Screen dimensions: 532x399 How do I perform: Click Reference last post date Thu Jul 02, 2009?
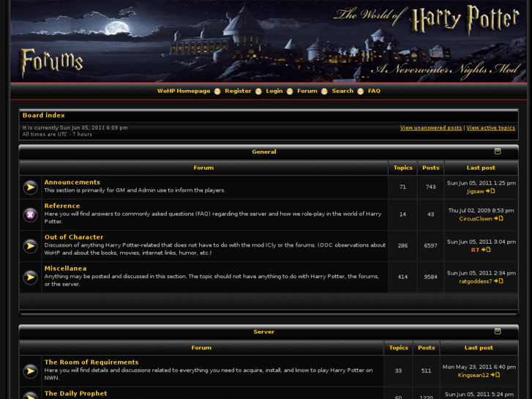click(481, 211)
